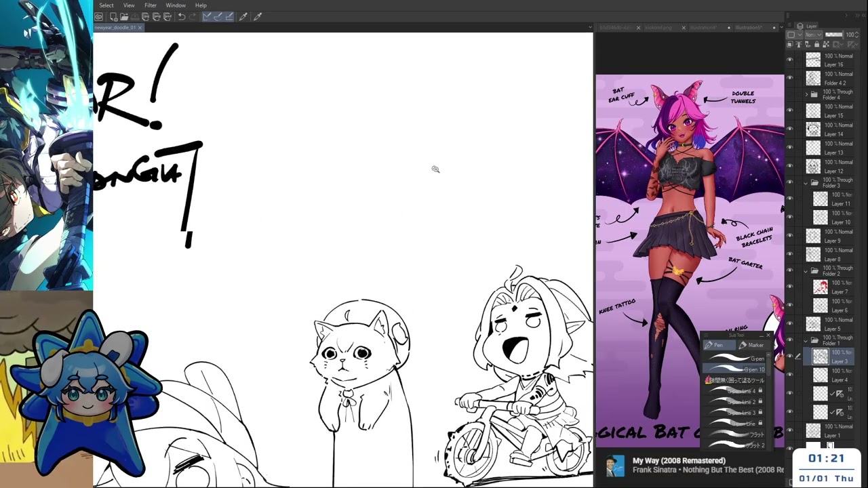Screen dimensions: 868x488
Task: Click the first eyedropper icon in toolbar
Action: coord(243,16)
